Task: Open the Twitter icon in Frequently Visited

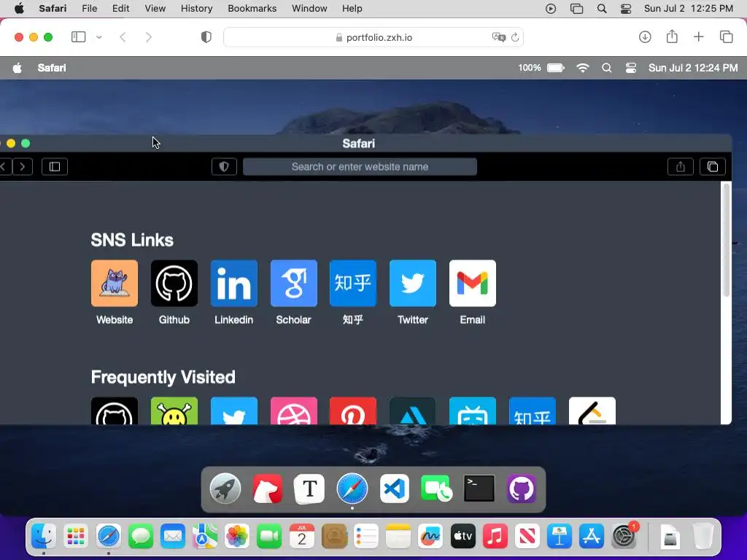Action: (x=234, y=411)
